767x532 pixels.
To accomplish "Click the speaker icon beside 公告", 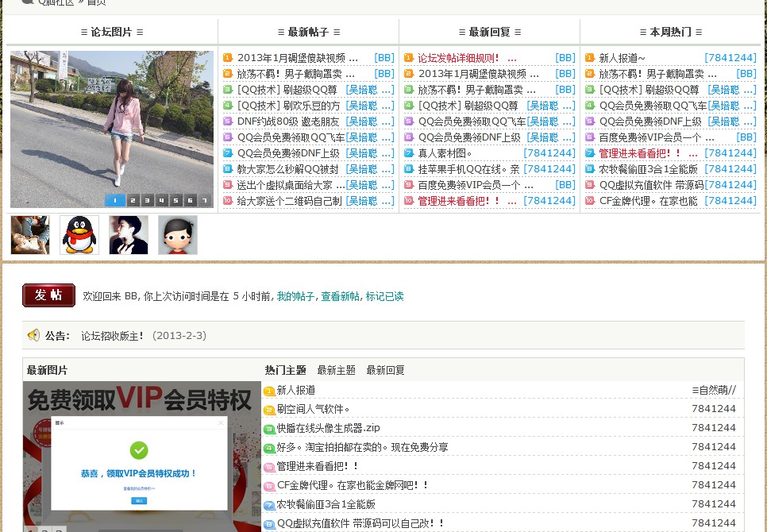I will click(x=33, y=336).
